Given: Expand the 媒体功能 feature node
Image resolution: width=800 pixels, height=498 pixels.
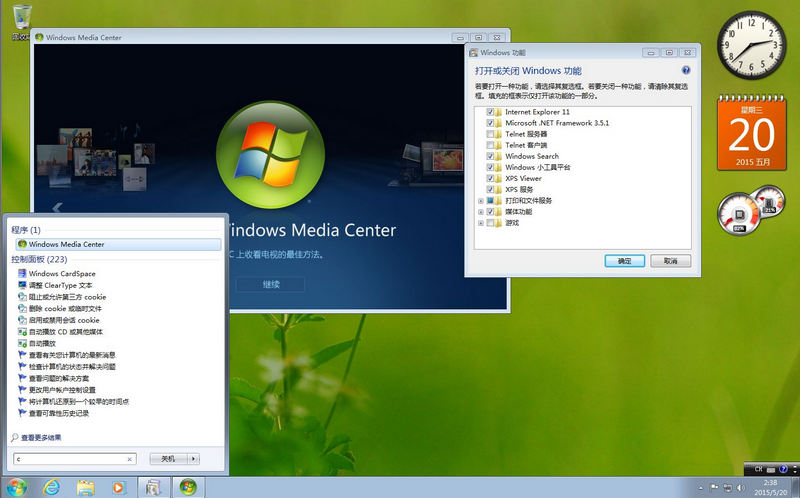Looking at the screenshot, I should pyautogui.click(x=480, y=211).
